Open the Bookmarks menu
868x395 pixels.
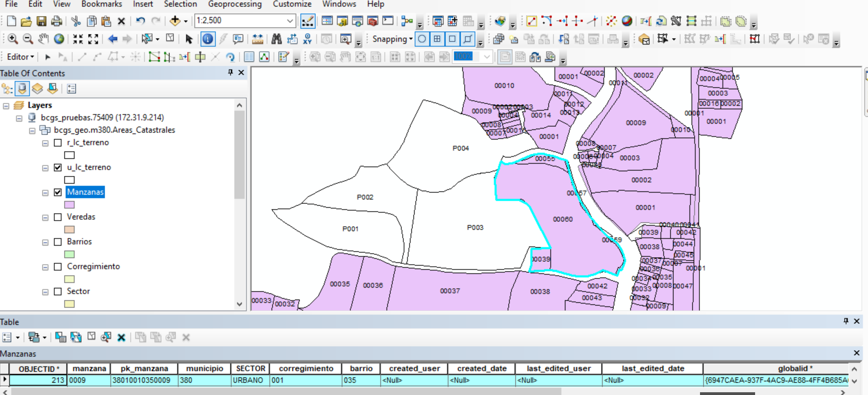click(x=101, y=4)
